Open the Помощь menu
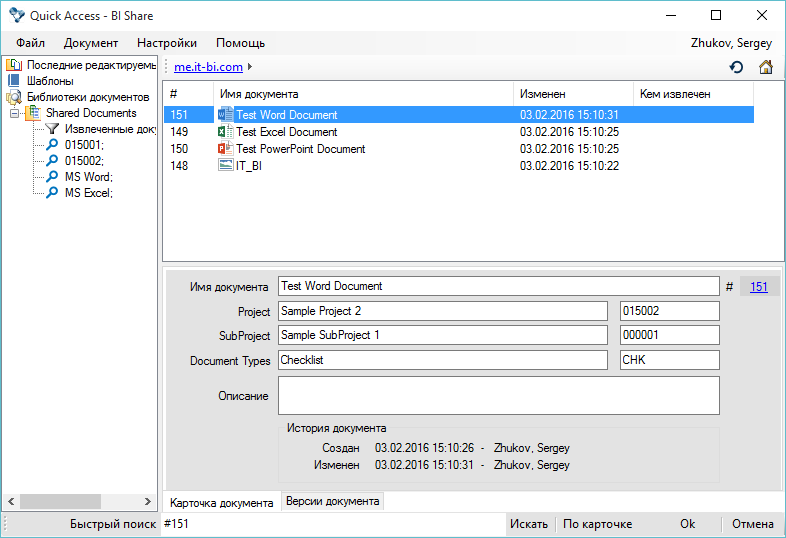This screenshot has height=538, width=786. point(241,43)
